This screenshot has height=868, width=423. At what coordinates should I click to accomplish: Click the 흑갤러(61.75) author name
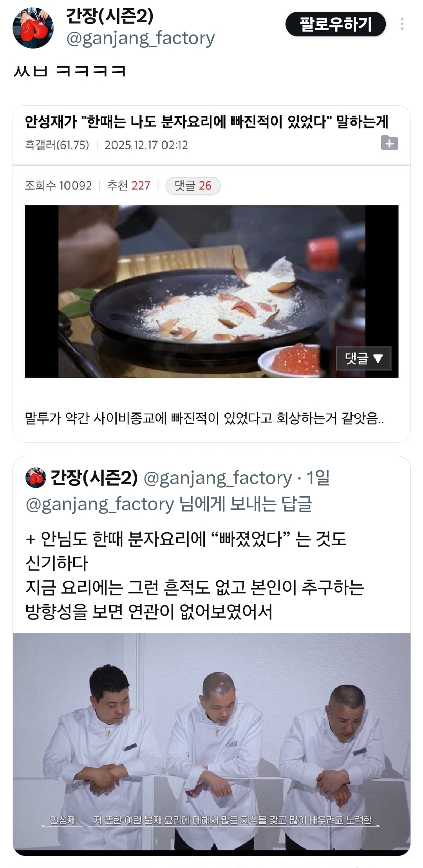click(x=57, y=145)
